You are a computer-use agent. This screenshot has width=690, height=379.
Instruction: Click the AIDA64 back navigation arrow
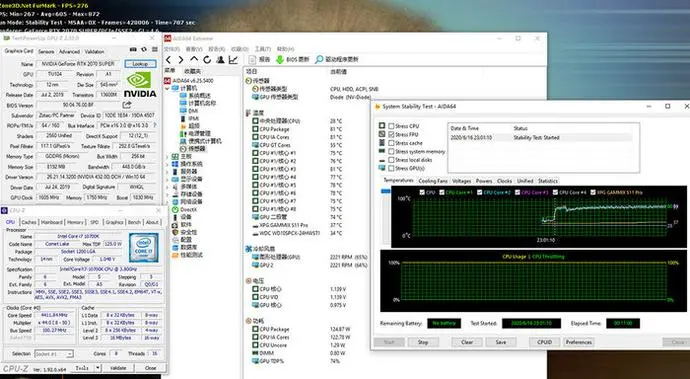168,59
